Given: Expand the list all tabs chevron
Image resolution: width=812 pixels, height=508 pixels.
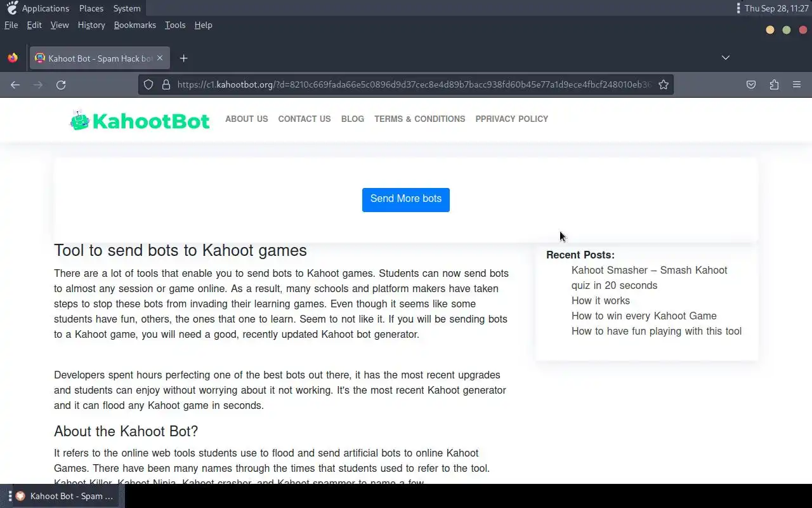Looking at the screenshot, I should pos(726,58).
